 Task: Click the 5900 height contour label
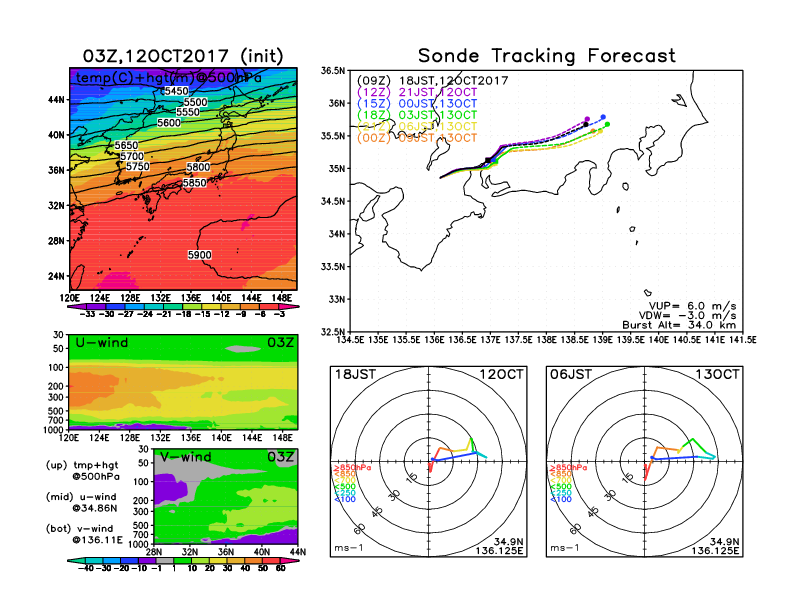point(200,255)
